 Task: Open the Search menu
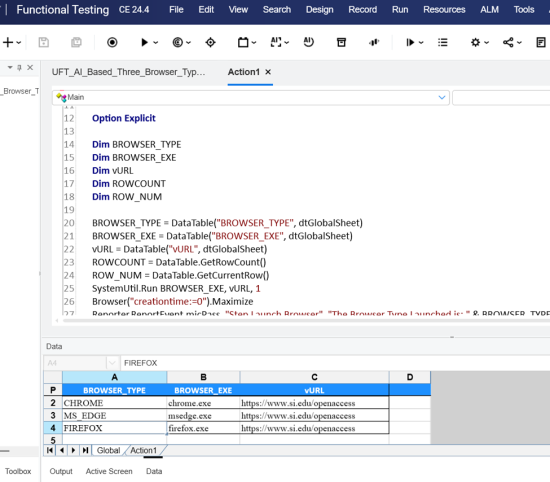coord(277,9)
